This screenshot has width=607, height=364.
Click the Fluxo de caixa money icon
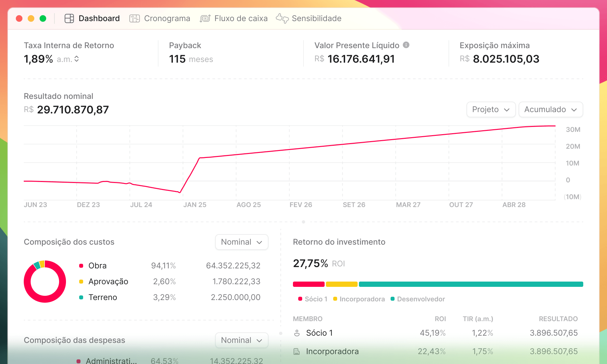(205, 18)
